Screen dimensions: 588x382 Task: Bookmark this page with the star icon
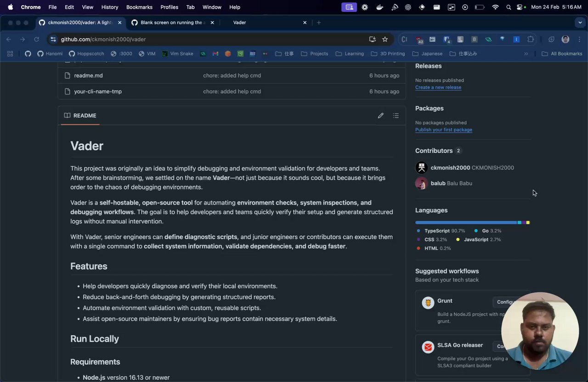[x=385, y=40]
